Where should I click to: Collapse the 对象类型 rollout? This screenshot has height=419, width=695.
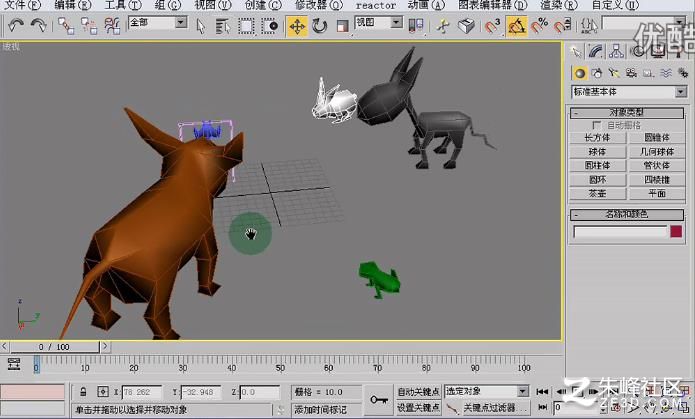pyautogui.click(x=627, y=113)
